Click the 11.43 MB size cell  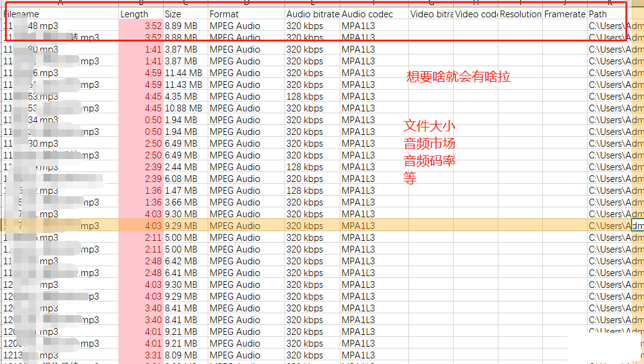pos(186,85)
